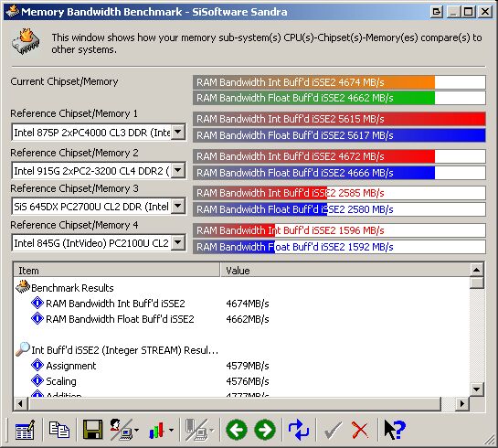The width and height of the screenshot is (498, 448).
Task: Cancel with the red X icon
Action: [x=360, y=430]
